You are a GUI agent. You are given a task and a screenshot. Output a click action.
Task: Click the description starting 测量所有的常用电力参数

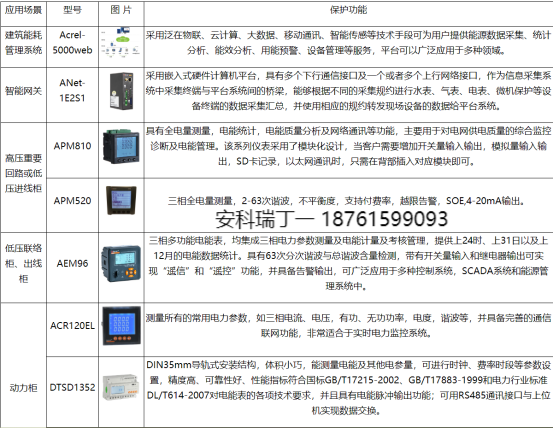click(x=348, y=325)
